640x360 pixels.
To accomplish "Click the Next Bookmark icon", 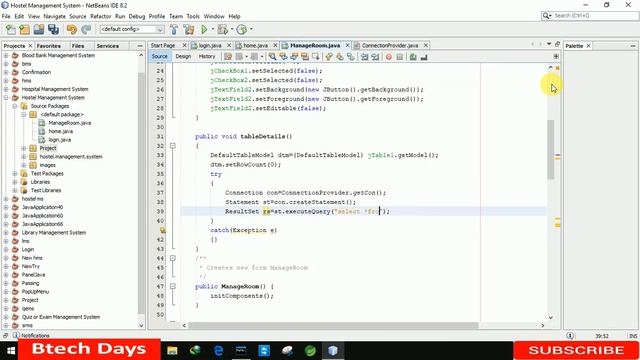I will tap(340, 57).
